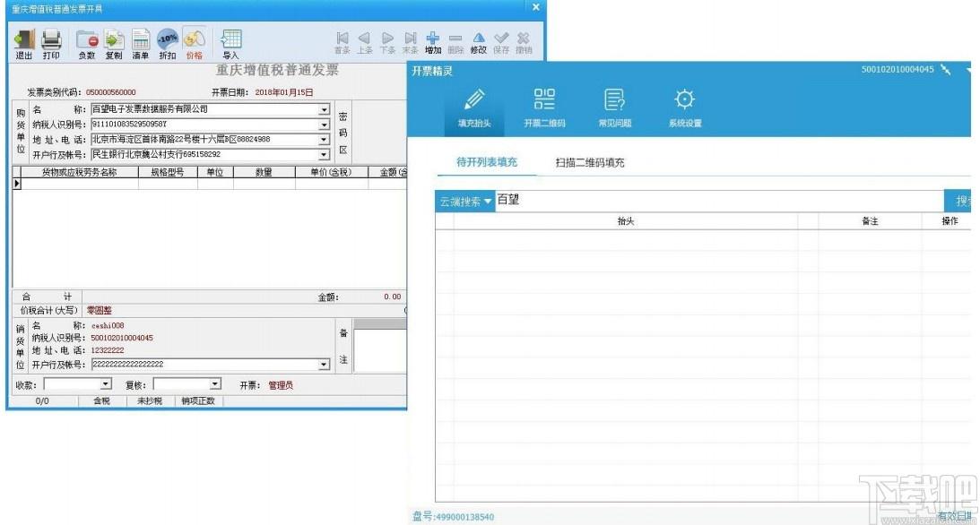Viewport: 980px width, 525px height.
Task: Open the 收款 payee combo box
Action: [x=77, y=384]
